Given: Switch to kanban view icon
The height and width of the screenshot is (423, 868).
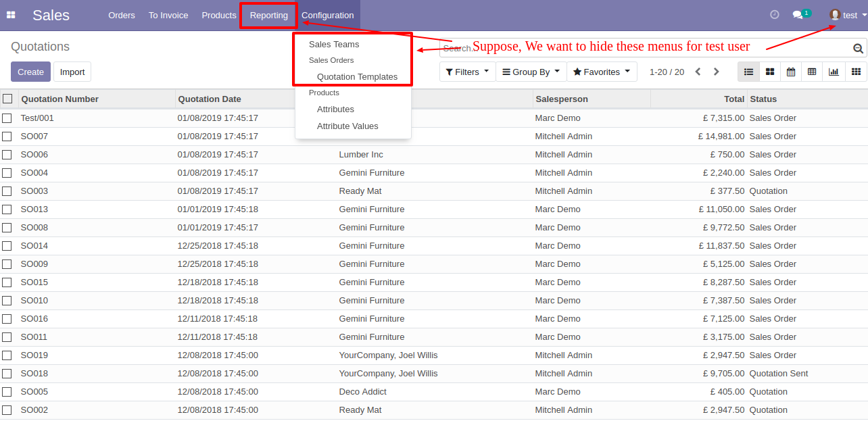Looking at the screenshot, I should click(769, 72).
